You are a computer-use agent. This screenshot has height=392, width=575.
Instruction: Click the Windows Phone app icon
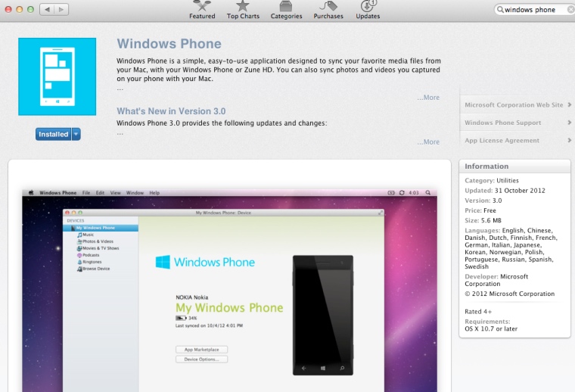point(57,76)
